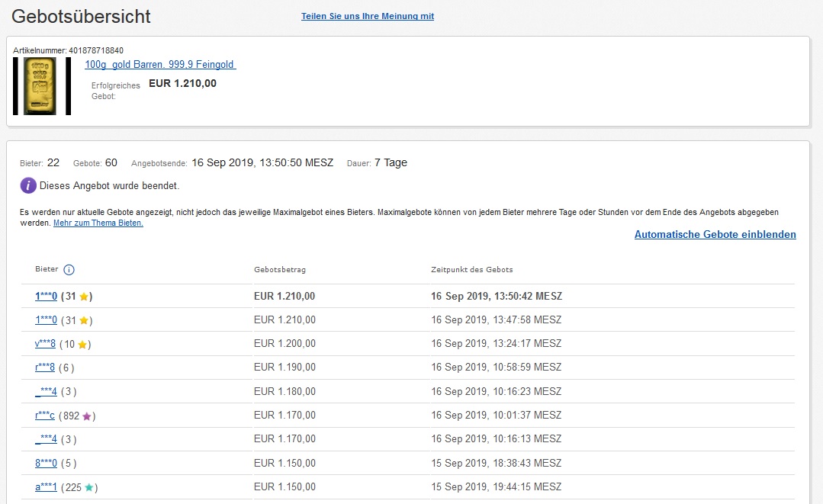Open bidder _***4 on the EUR 1.180,00 row
Screen dimensions: 823x504
pos(45,392)
